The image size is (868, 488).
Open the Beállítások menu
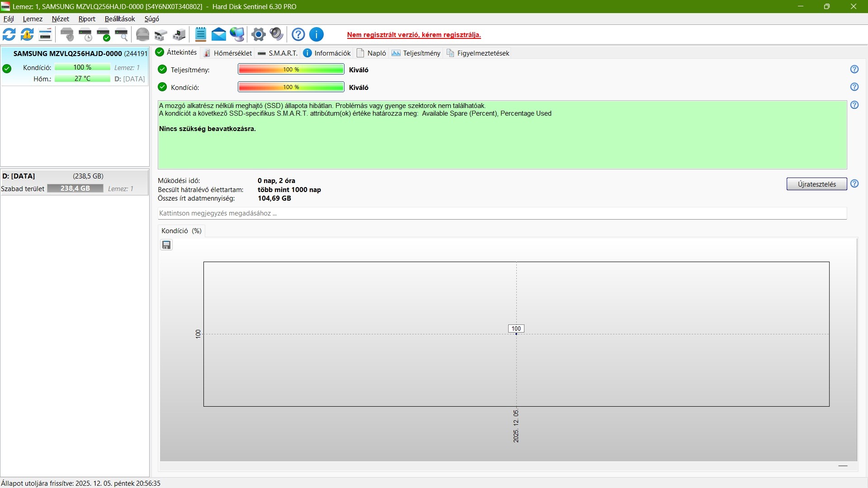120,19
